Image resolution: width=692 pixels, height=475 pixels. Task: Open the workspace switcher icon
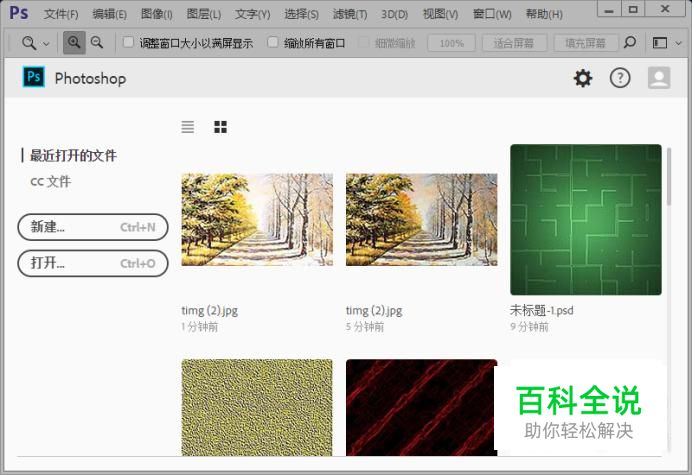[659, 43]
